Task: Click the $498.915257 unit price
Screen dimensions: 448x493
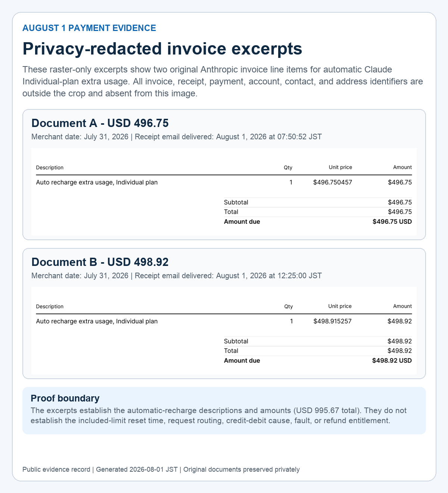Action: pos(333,322)
